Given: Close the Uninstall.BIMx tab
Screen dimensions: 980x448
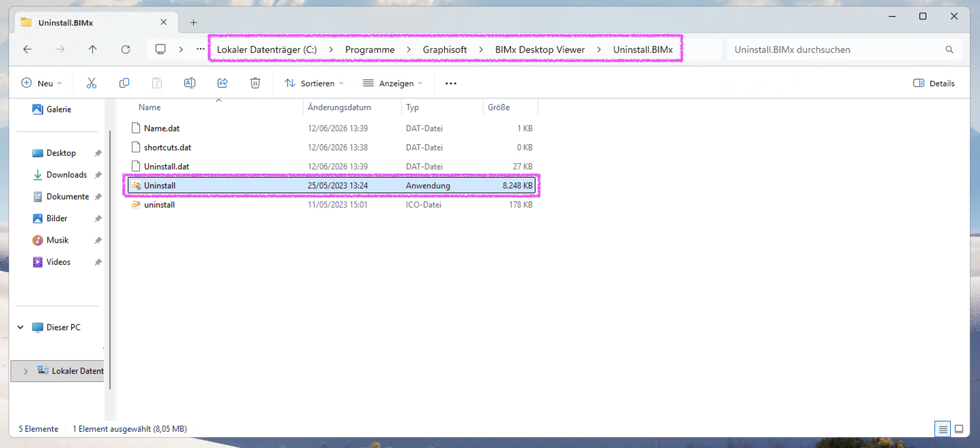Looking at the screenshot, I should 164,22.
